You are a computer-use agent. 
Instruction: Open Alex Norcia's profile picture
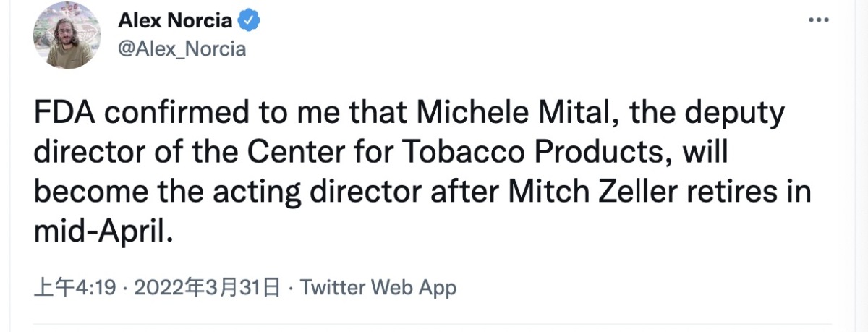(x=67, y=35)
